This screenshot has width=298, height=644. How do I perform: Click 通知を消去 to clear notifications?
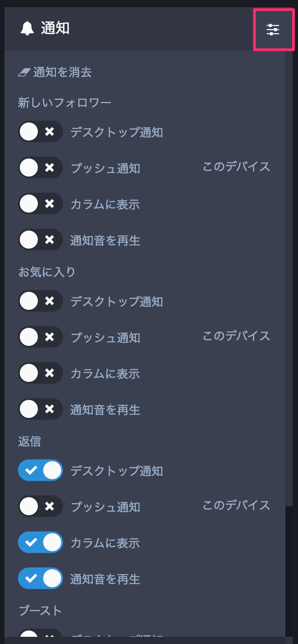[x=62, y=72]
